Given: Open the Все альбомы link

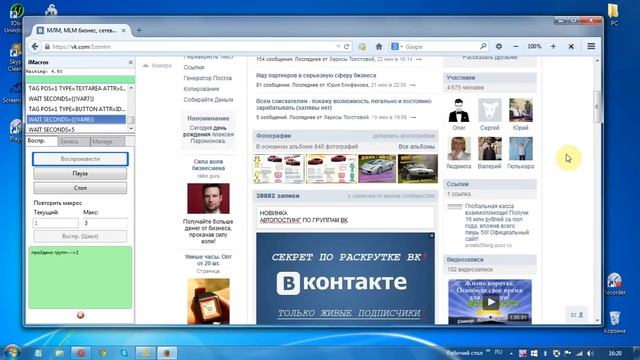Looking at the screenshot, I should [x=416, y=147].
